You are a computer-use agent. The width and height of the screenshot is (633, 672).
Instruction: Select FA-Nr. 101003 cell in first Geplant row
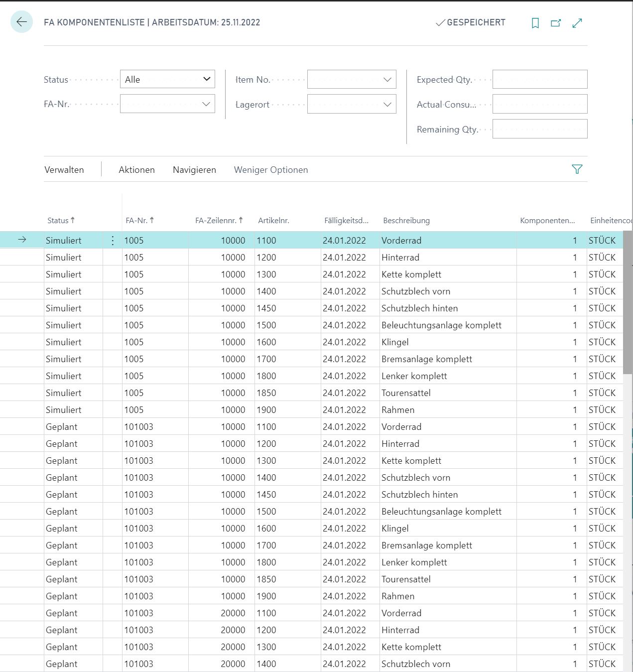click(155, 427)
